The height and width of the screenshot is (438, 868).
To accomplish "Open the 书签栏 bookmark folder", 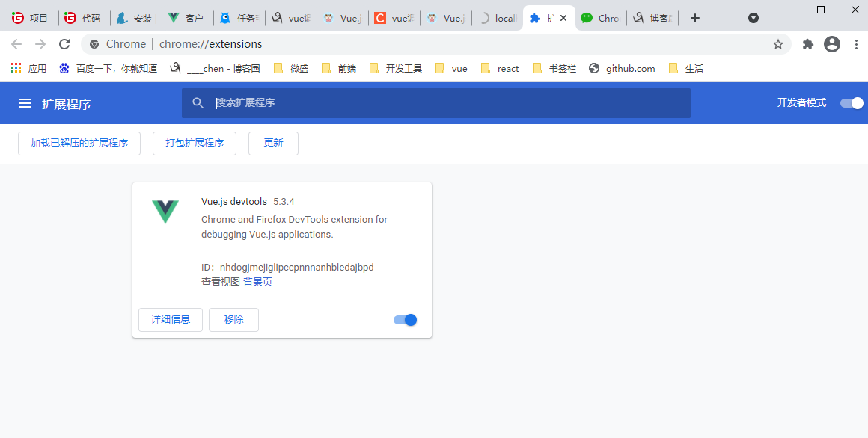I will pos(554,69).
